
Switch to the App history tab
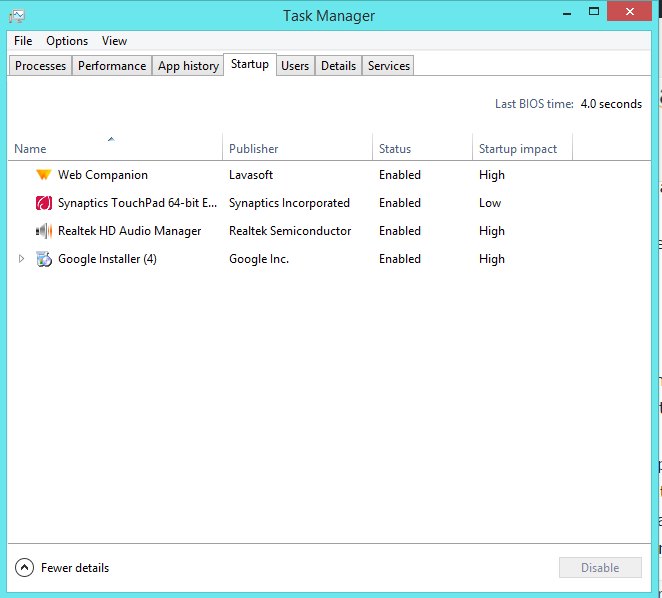188,65
